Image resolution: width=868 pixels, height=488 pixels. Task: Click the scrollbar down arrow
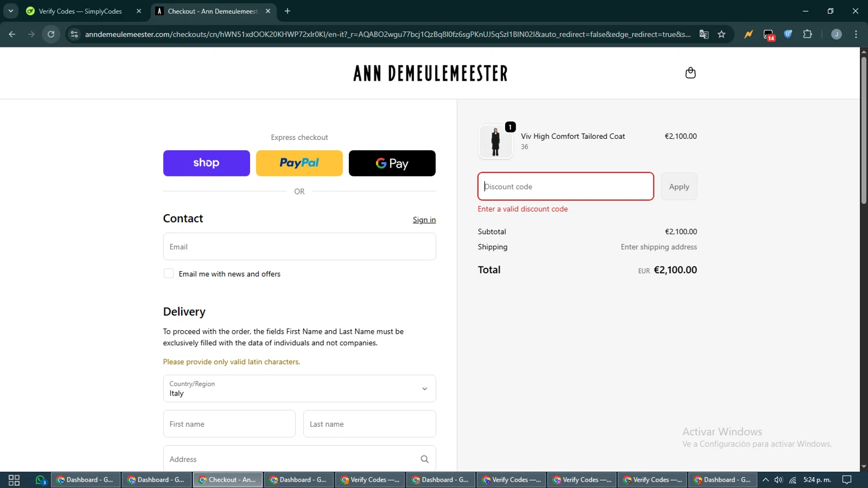863,467
